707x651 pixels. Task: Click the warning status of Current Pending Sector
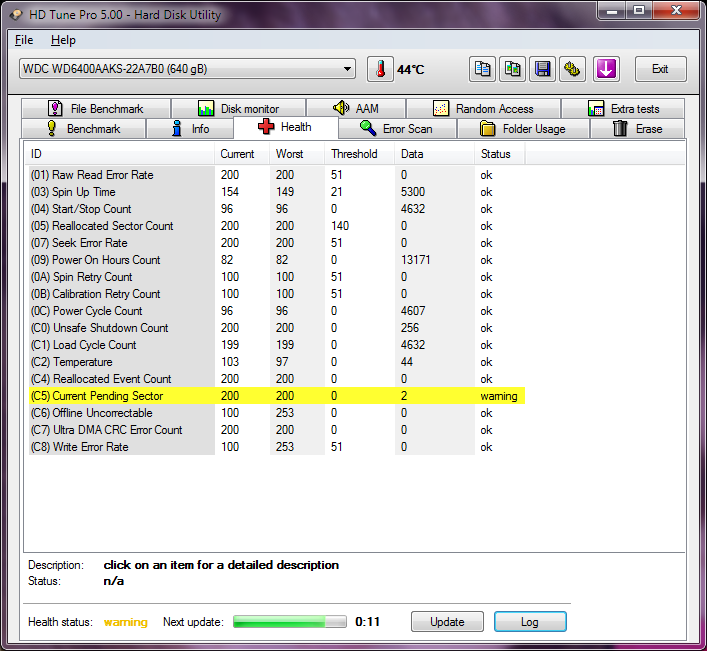point(499,396)
